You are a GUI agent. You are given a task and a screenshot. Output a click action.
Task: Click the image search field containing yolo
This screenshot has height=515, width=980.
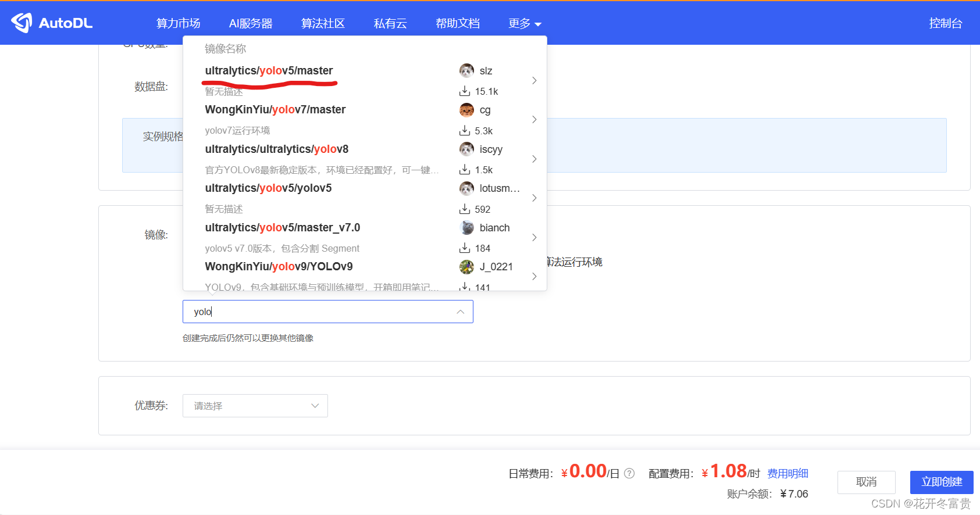pyautogui.click(x=327, y=312)
